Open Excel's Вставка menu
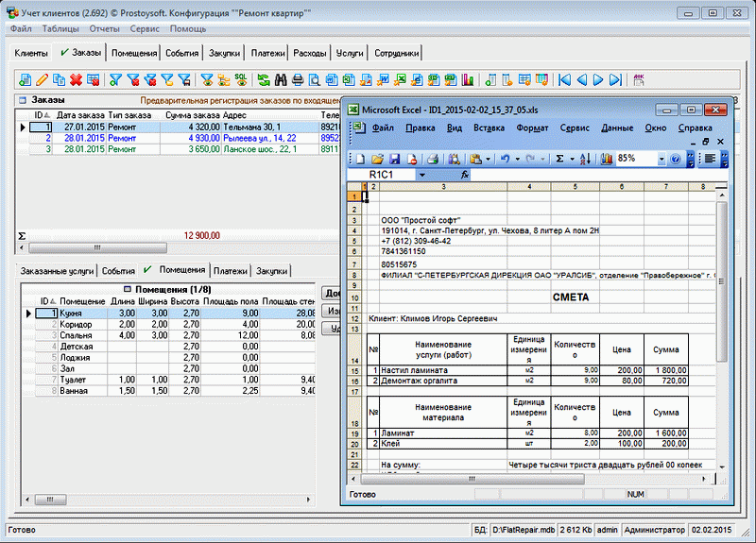Viewport: 756px width, 543px height. (489, 127)
